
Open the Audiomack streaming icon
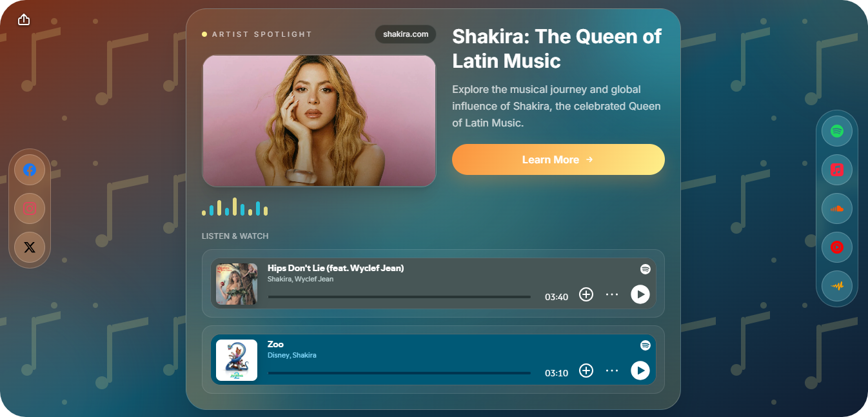click(837, 286)
